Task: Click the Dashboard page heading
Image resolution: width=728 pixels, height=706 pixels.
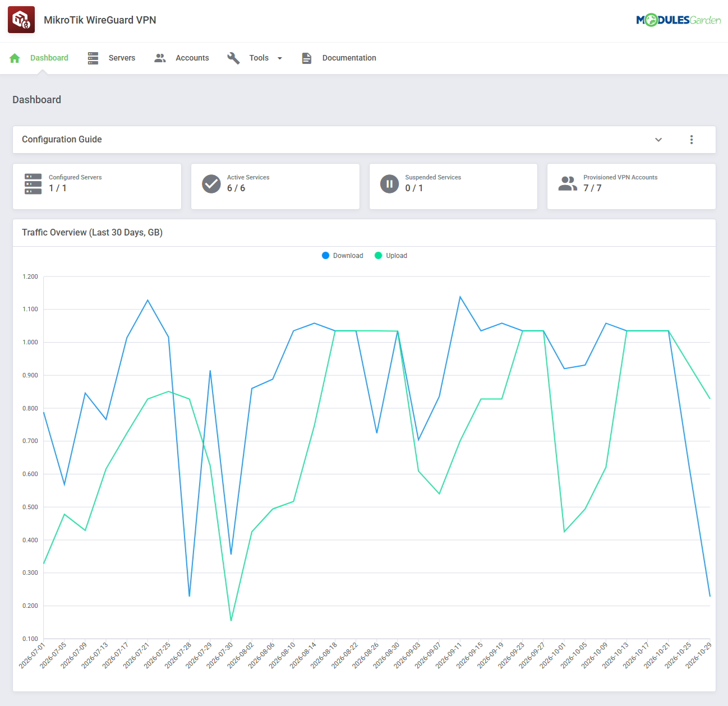Action: pos(37,100)
